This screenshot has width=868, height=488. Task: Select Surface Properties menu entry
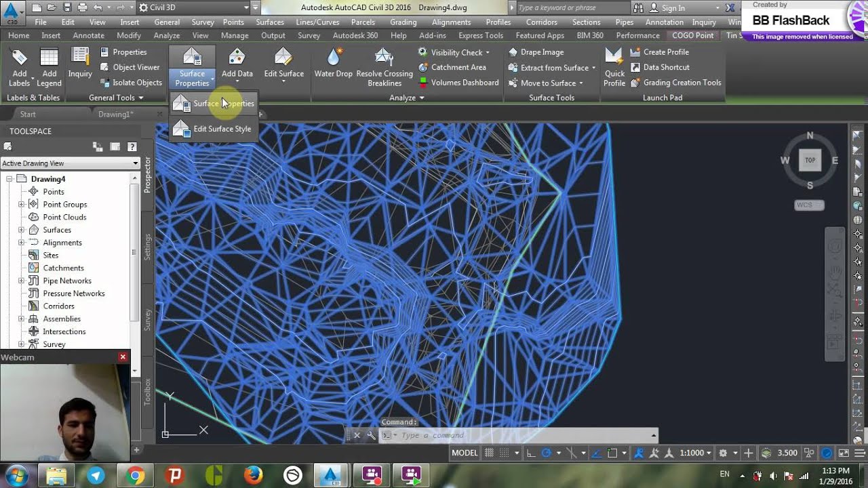214,104
